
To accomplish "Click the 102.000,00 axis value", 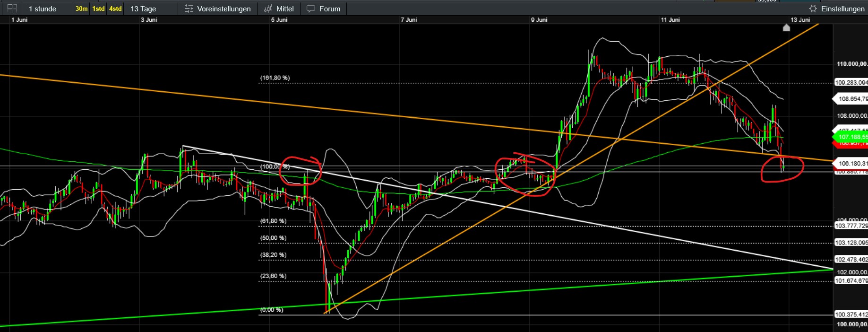I will (x=852, y=272).
